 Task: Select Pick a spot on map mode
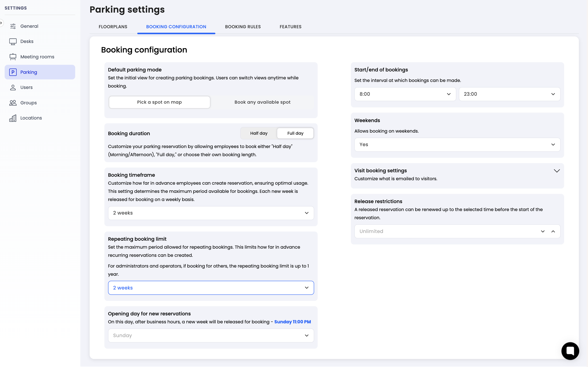[x=159, y=102]
